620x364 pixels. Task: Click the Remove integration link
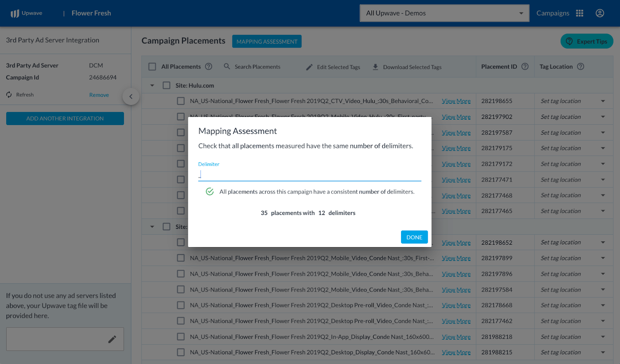pos(99,95)
